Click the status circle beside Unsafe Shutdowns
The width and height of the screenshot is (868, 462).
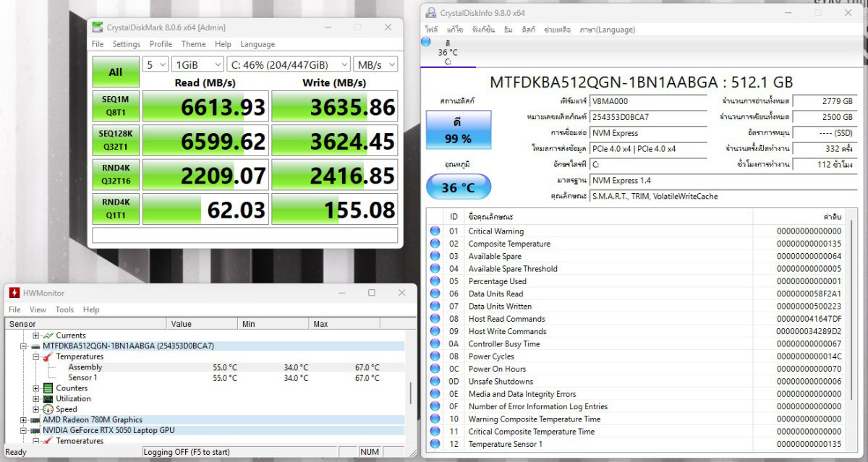tap(435, 382)
